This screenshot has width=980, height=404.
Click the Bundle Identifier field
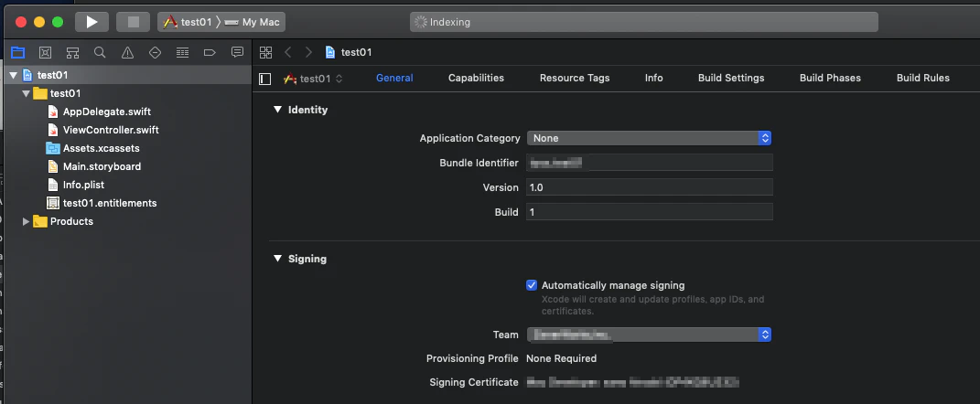point(650,163)
